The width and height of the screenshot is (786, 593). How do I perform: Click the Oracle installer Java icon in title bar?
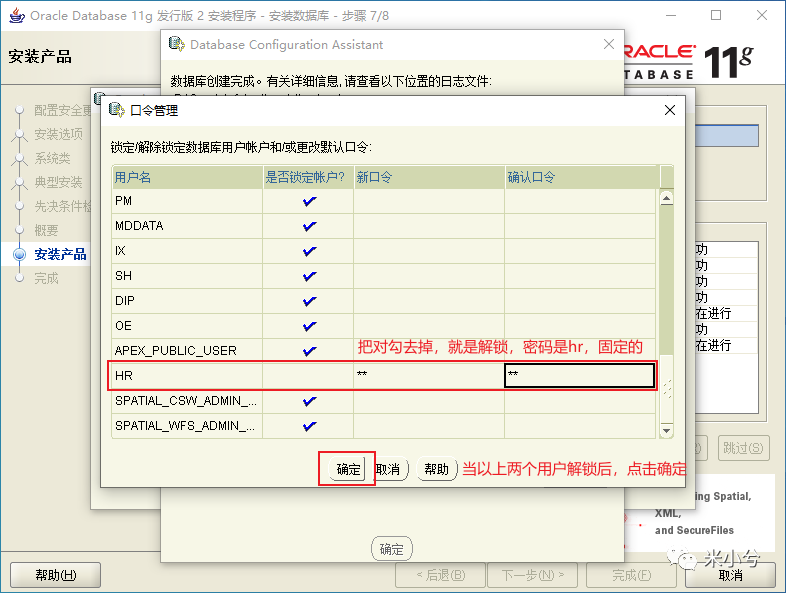[17, 16]
